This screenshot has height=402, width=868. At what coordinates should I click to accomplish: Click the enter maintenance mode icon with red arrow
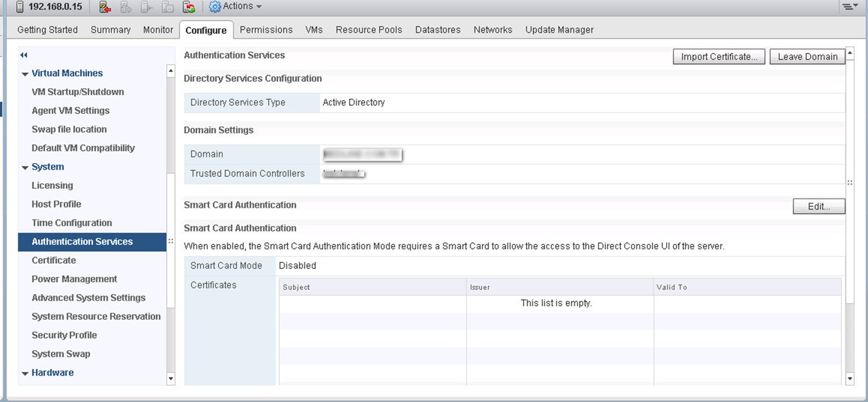coord(106,7)
